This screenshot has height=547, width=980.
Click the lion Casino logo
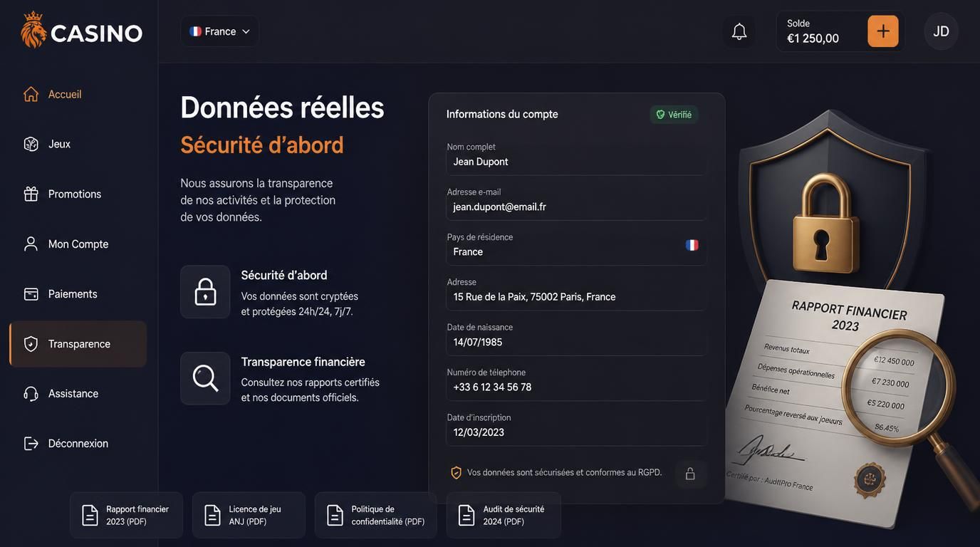tap(81, 31)
